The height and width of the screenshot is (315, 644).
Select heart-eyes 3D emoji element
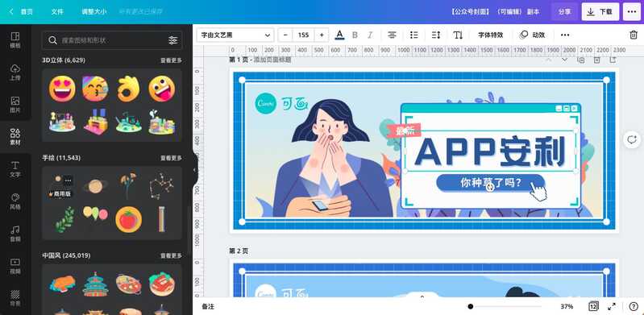62,89
